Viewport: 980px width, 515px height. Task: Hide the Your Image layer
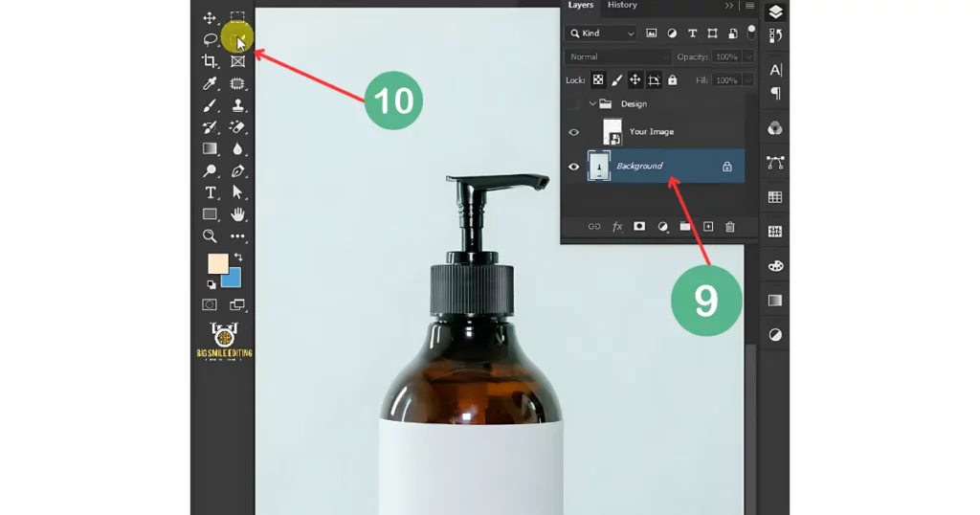574,132
